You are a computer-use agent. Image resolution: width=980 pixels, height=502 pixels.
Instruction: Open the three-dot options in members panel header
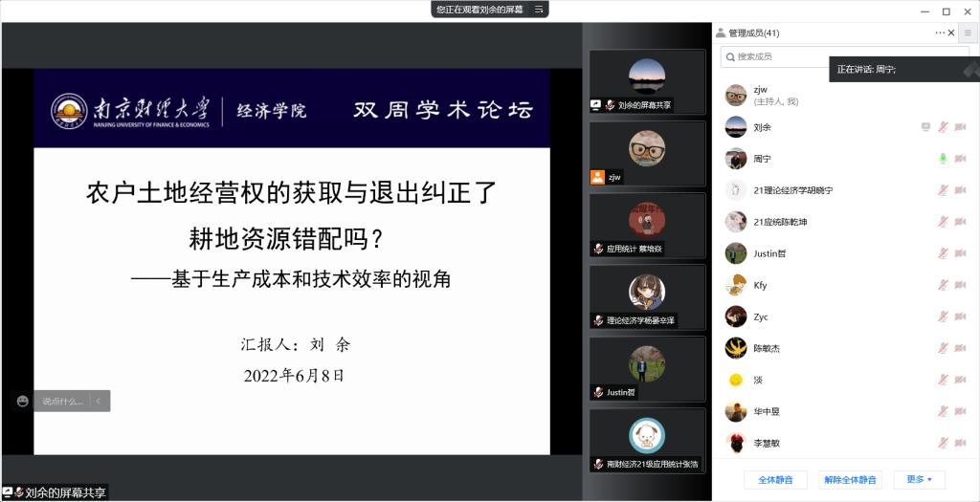click(940, 33)
